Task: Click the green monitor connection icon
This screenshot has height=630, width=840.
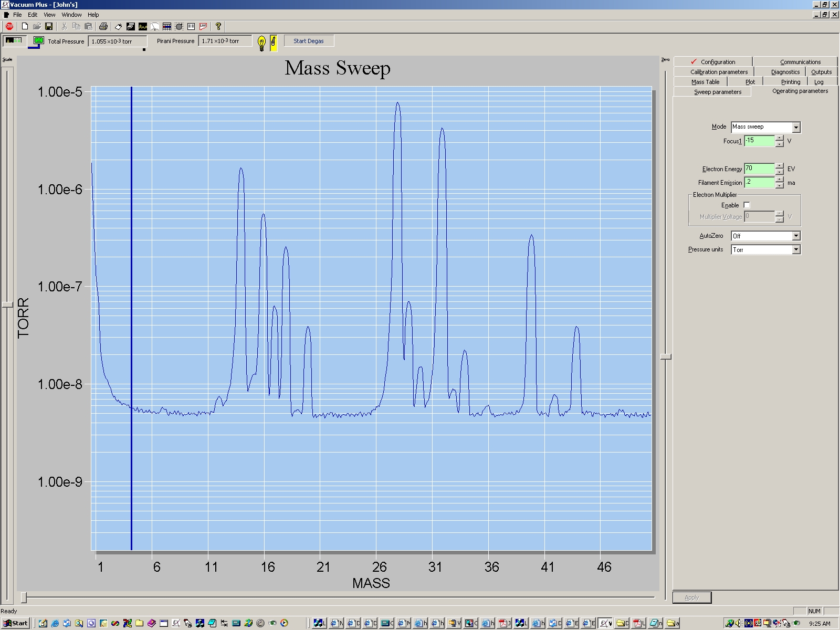Action: [39, 40]
